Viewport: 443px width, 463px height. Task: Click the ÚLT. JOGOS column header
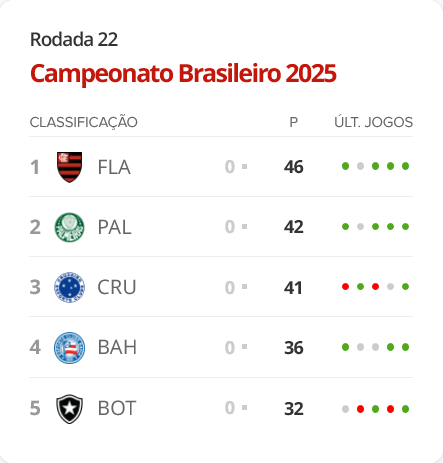[373, 122]
